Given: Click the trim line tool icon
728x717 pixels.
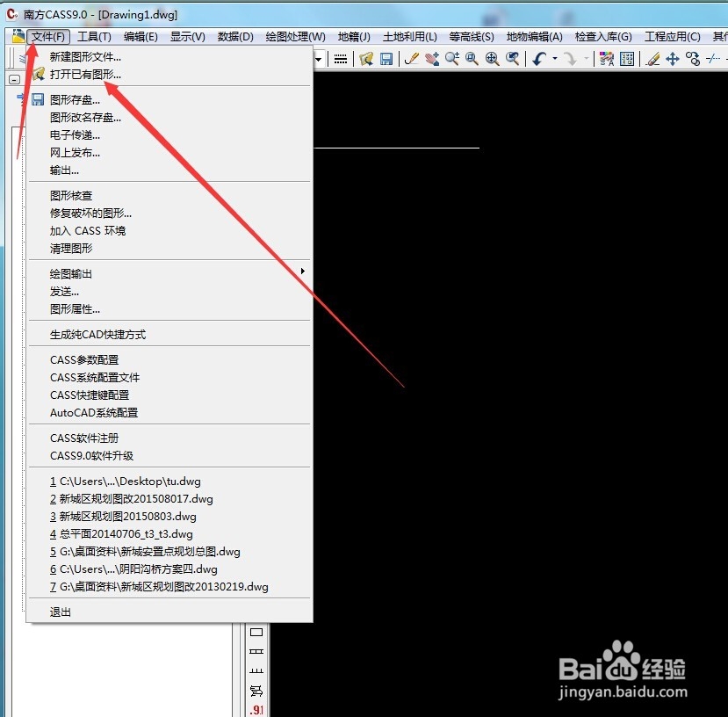Looking at the screenshot, I should click(x=713, y=59).
